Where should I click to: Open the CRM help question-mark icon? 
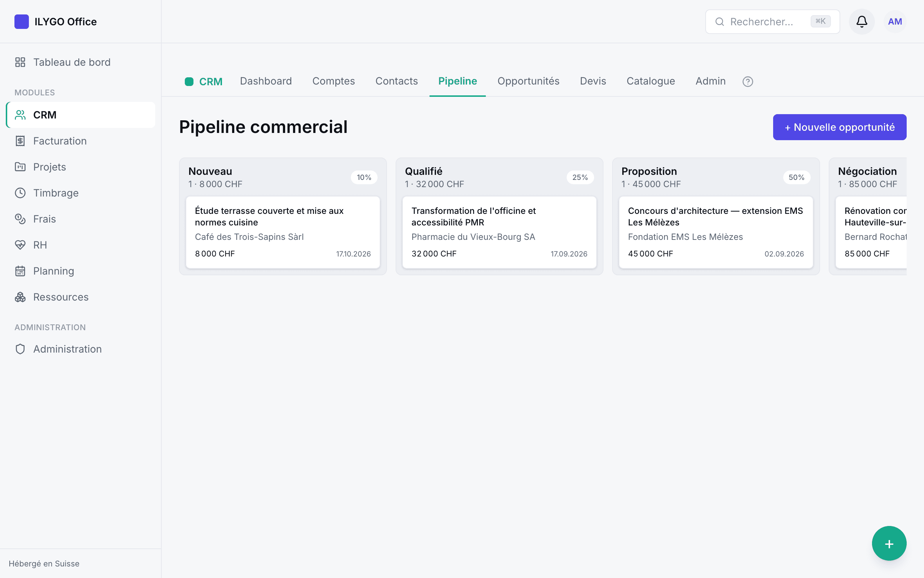click(748, 81)
